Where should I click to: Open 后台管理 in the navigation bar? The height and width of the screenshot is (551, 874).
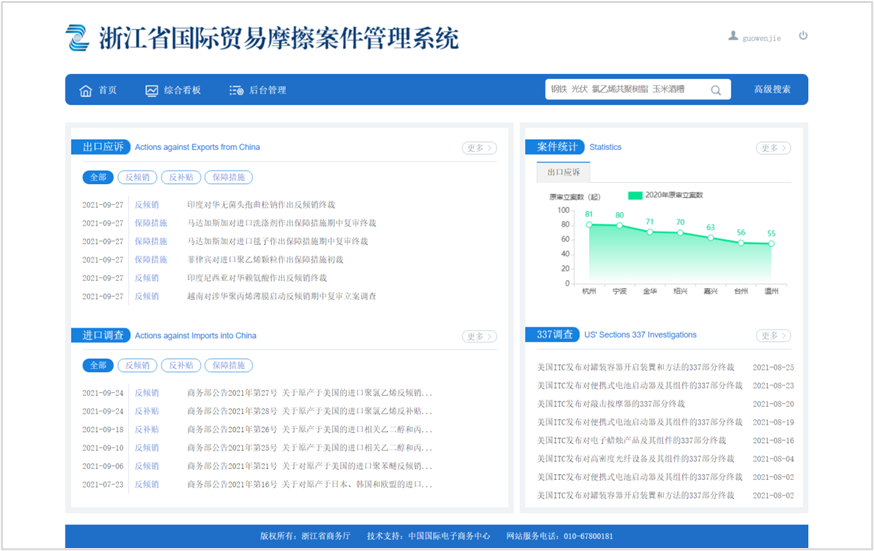click(x=267, y=90)
